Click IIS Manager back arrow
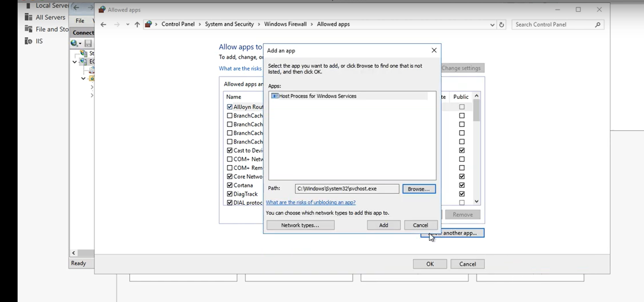This screenshot has width=644, height=302. click(x=76, y=7)
